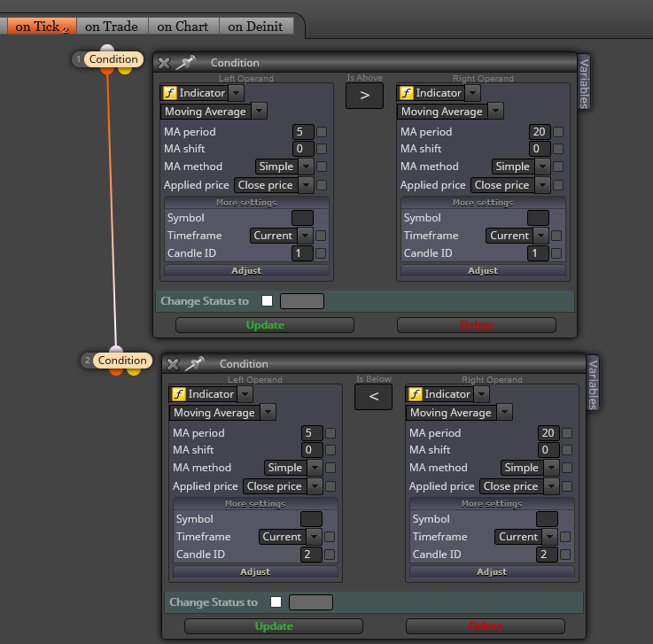Screen dimensions: 653x644
Task: Open Moving Average dropdown in Condition 1 left operand
Action: pyautogui.click(x=259, y=111)
